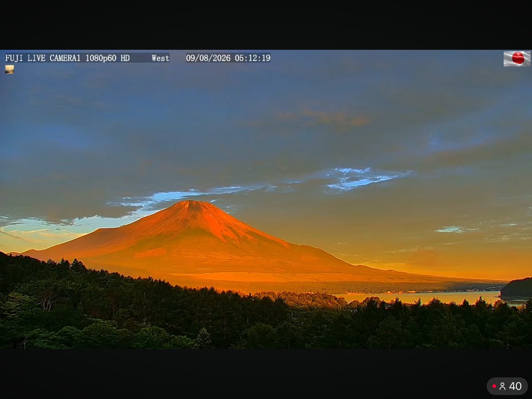Click the Japan flag icon overlay
Viewport: 532px width, 399px height.
click(517, 59)
